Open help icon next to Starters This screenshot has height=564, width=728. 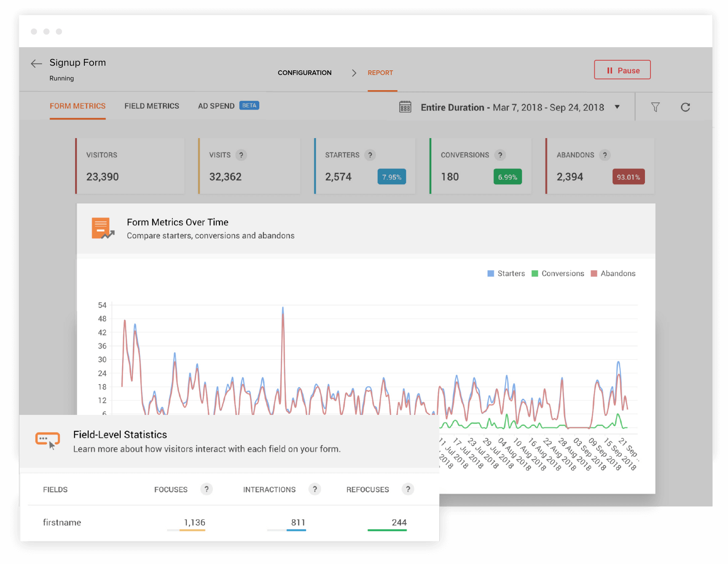370,155
